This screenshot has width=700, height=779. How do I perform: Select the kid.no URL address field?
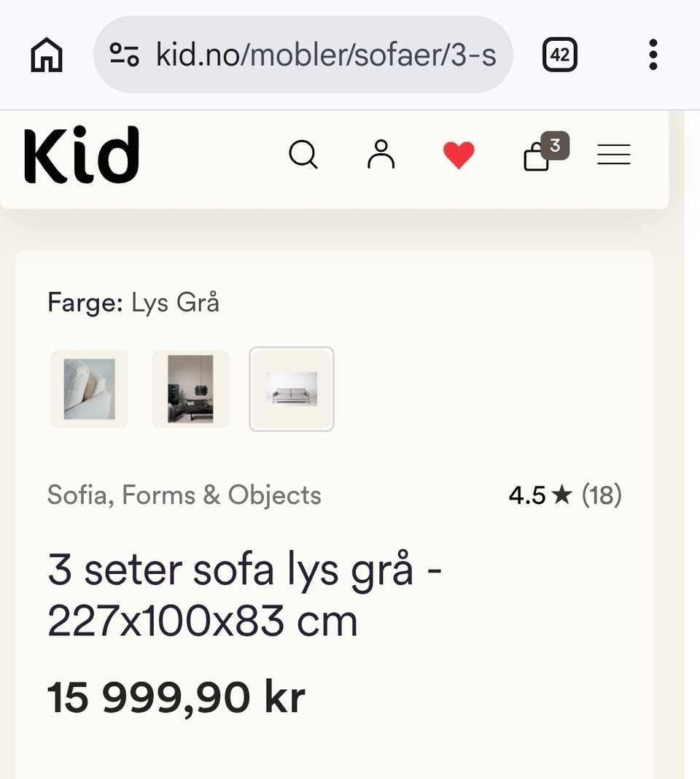click(x=303, y=55)
